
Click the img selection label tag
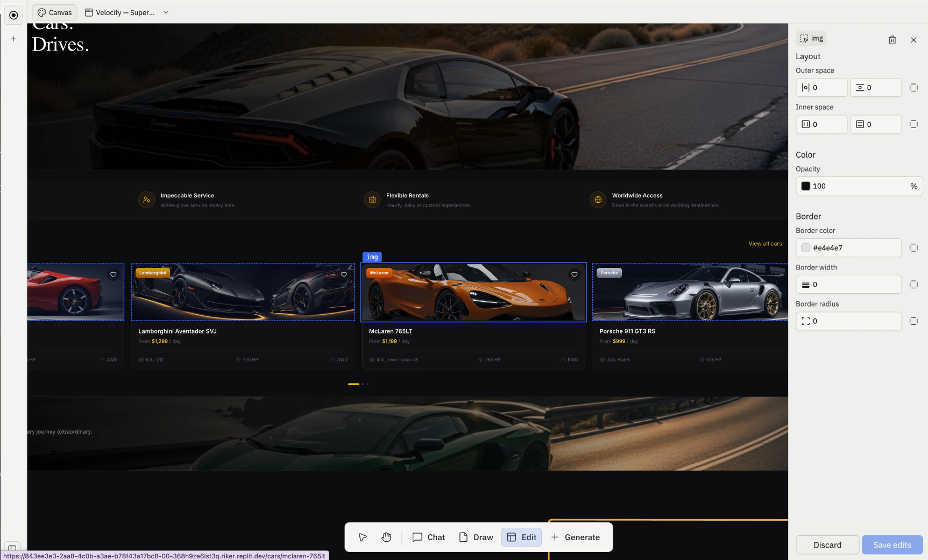(x=372, y=257)
